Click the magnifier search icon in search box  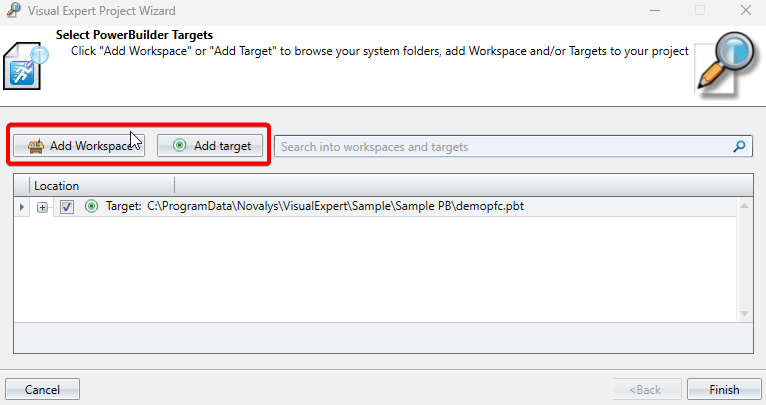[x=740, y=146]
